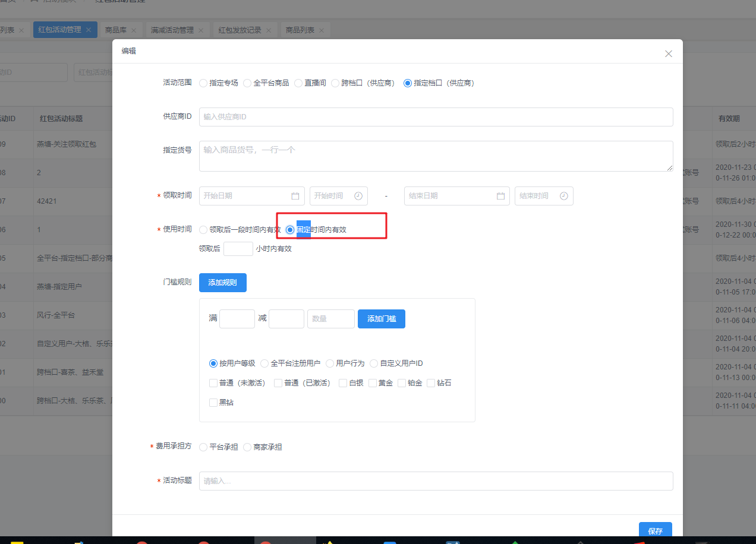Screen dimensions: 756x544
Task: Tick the 铂金 level checkbox
Action: pyautogui.click(x=402, y=383)
